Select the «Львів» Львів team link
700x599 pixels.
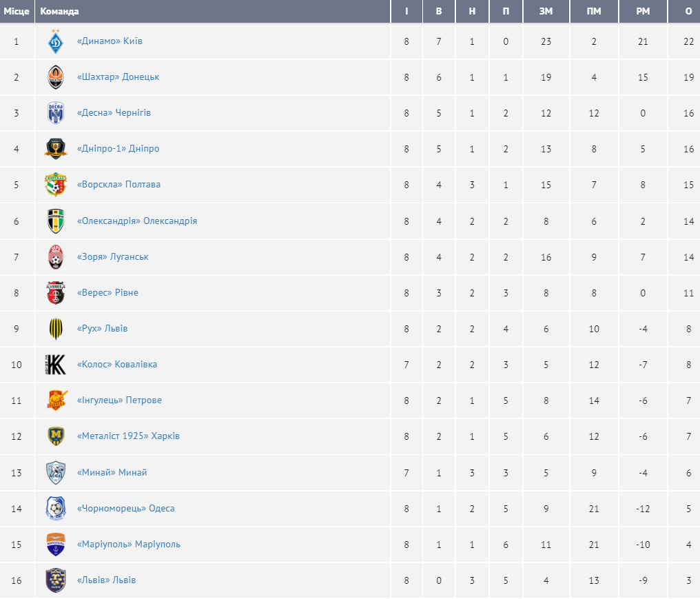click(x=106, y=580)
